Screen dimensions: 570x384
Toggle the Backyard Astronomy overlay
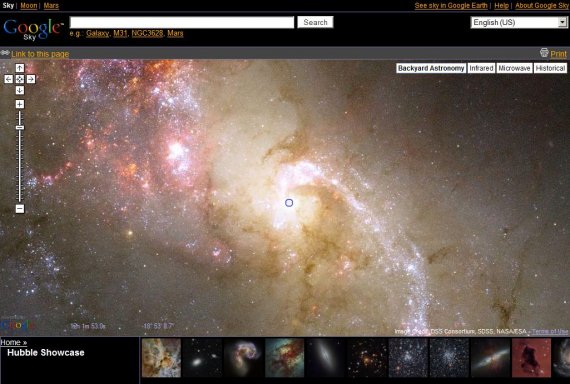(431, 68)
